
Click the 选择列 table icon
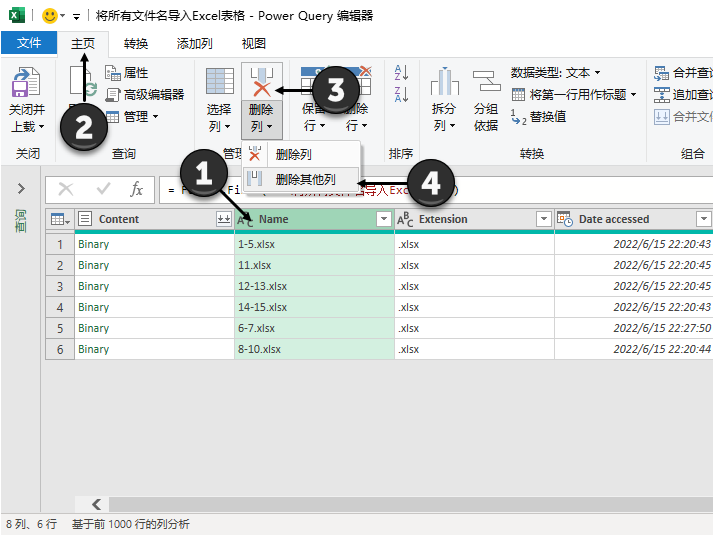click(x=220, y=81)
